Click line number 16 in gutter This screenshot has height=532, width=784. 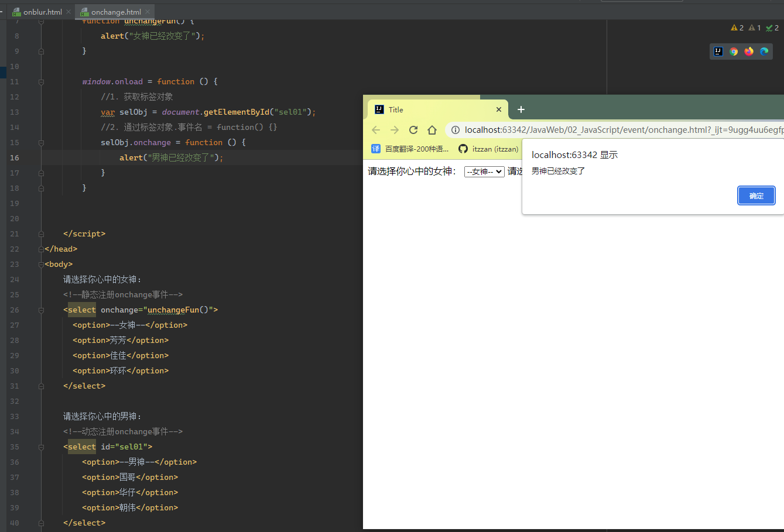(x=15, y=157)
